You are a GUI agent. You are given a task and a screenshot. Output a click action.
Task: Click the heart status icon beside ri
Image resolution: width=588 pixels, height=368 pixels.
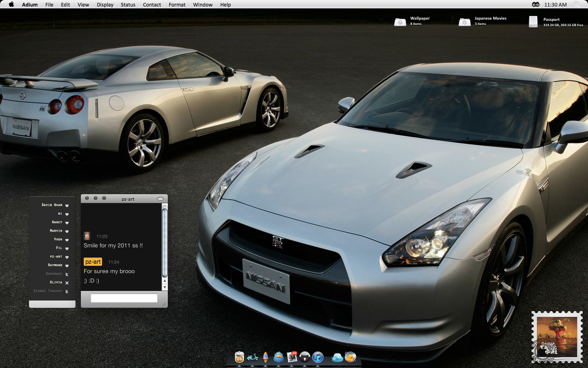pyautogui.click(x=67, y=214)
